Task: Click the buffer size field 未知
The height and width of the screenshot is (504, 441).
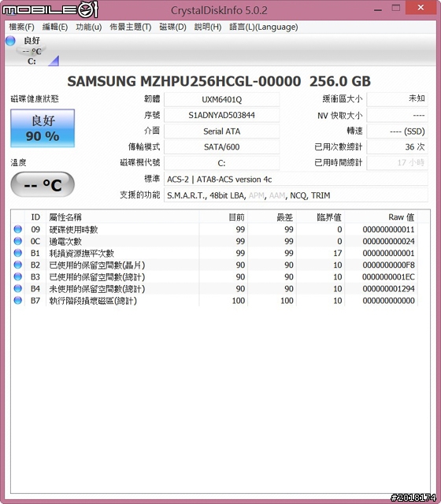Action: pos(397,99)
